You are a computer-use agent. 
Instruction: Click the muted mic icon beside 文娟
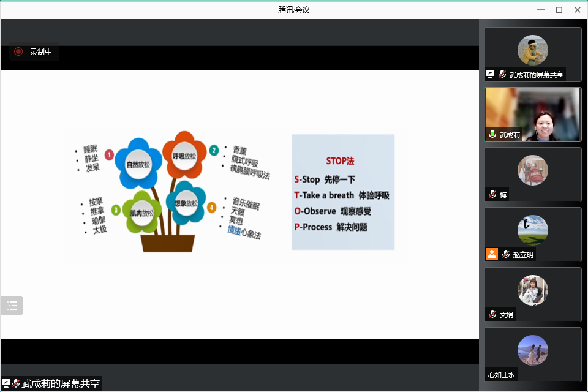coord(492,314)
